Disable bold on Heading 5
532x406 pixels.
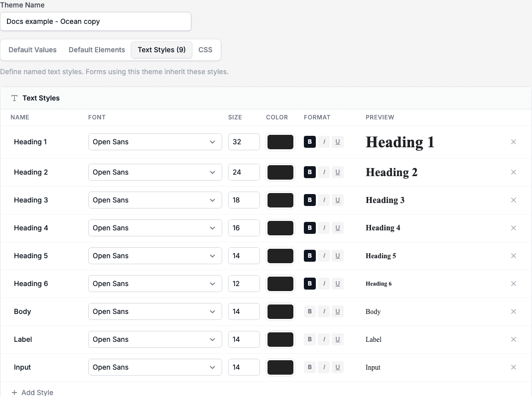310,256
